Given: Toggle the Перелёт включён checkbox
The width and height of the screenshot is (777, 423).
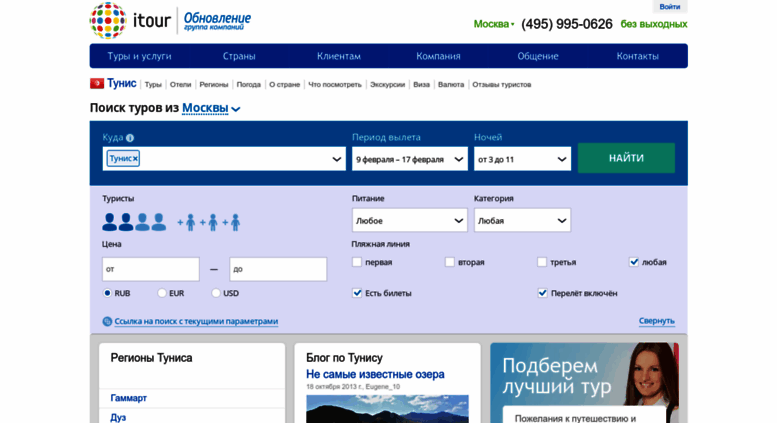Looking at the screenshot, I should pyautogui.click(x=542, y=293).
